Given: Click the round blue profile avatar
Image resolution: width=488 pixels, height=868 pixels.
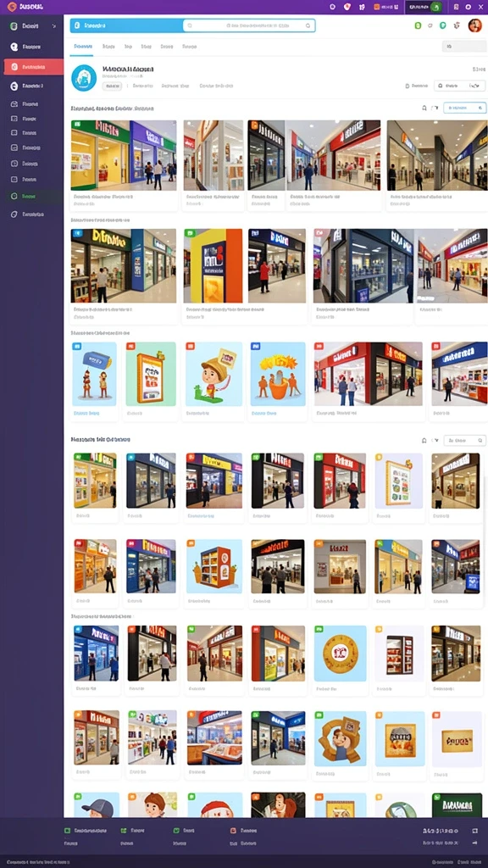Looking at the screenshot, I should coord(84,77).
